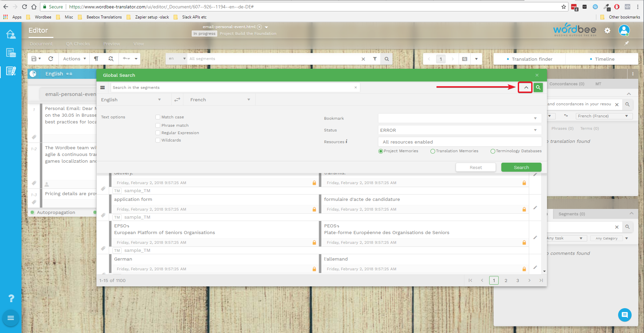Expand the target language dropdown set to French
The height and width of the screenshot is (333, 644).
click(x=248, y=99)
